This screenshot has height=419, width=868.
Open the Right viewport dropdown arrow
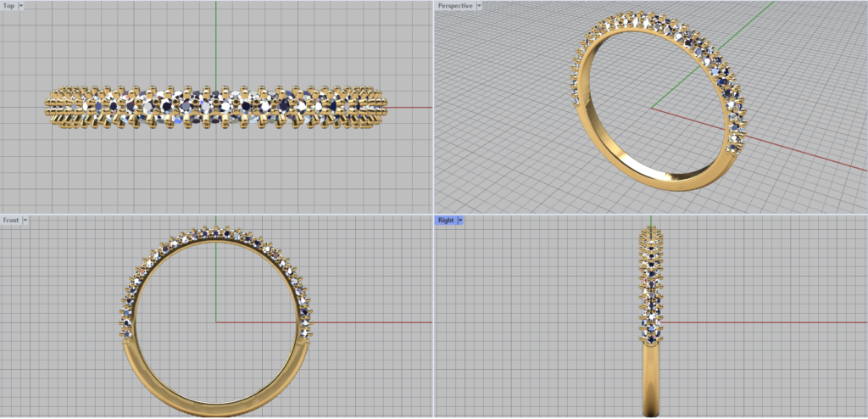tap(460, 221)
